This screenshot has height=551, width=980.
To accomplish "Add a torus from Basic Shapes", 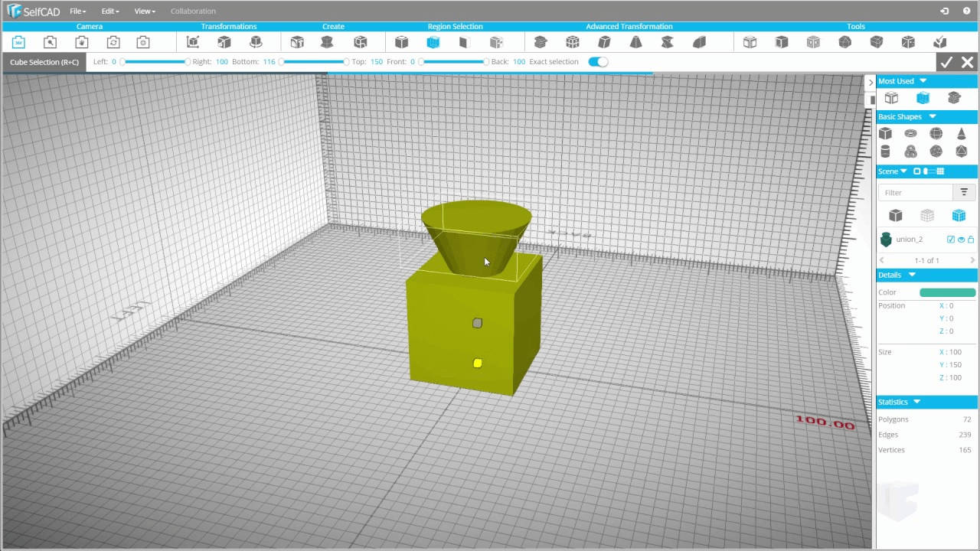I will coord(910,133).
